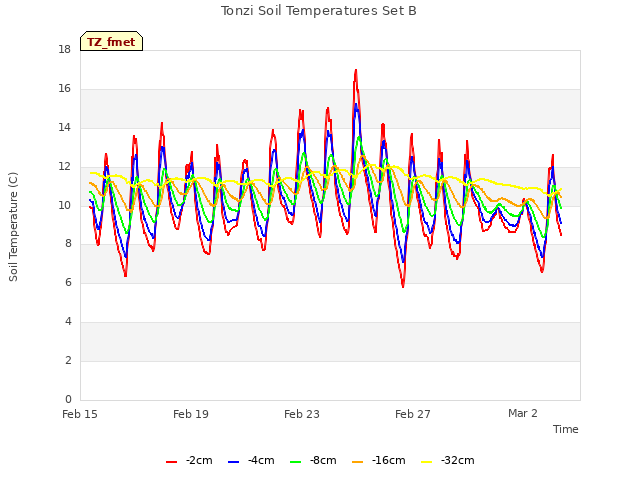
Task: Click the orange -16cm legend swatch
Action: (x=358, y=462)
